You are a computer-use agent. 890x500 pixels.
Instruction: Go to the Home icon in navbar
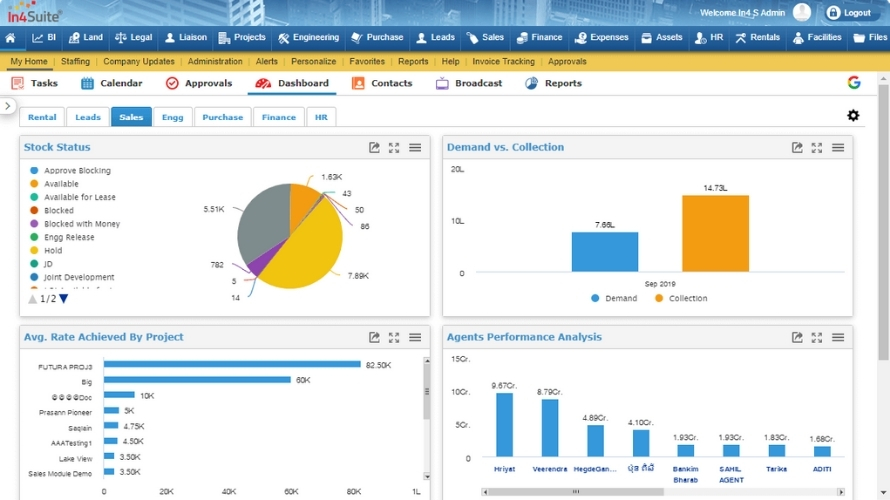click(x=10, y=38)
